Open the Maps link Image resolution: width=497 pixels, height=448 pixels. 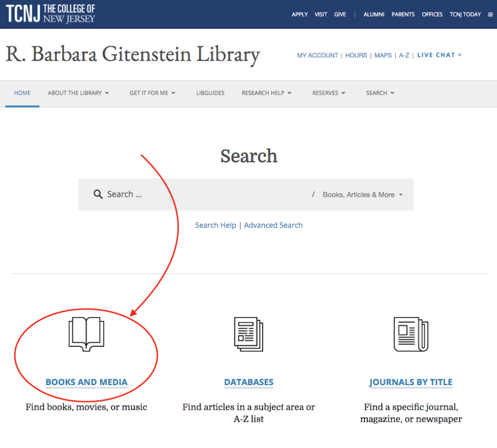point(383,55)
